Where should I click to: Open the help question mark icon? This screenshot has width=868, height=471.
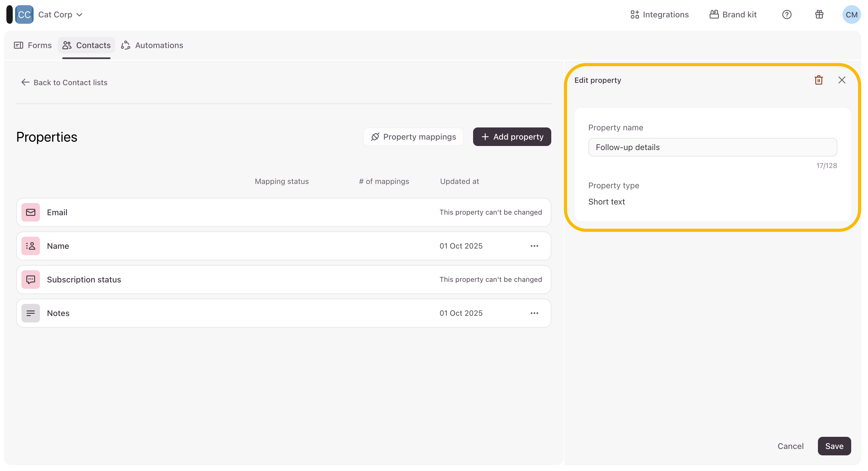[786, 14]
